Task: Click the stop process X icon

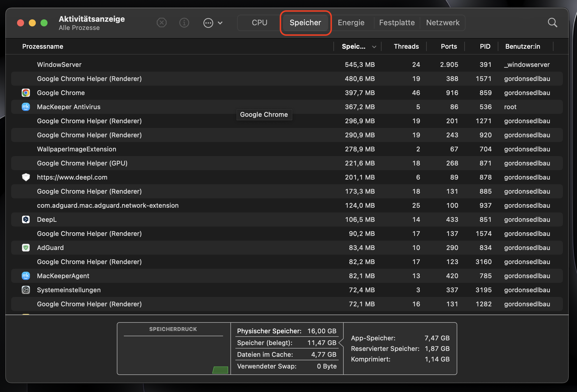Action: tap(162, 23)
